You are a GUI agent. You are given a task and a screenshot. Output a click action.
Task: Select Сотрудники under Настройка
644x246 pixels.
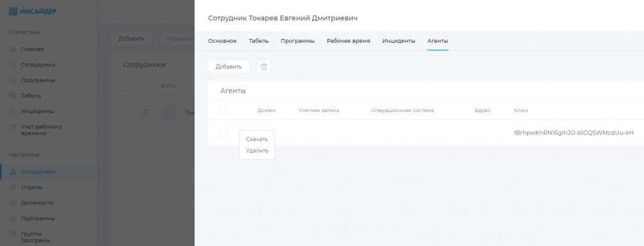tap(38, 172)
